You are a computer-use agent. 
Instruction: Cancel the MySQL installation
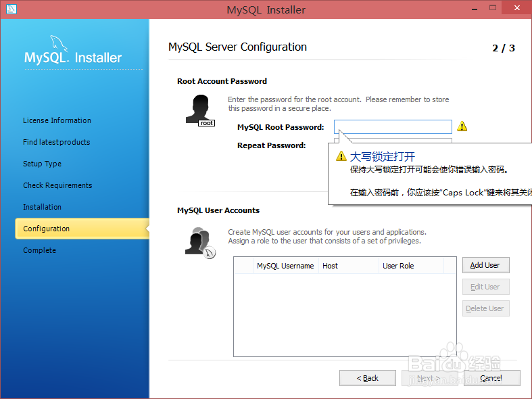pyautogui.click(x=492, y=378)
